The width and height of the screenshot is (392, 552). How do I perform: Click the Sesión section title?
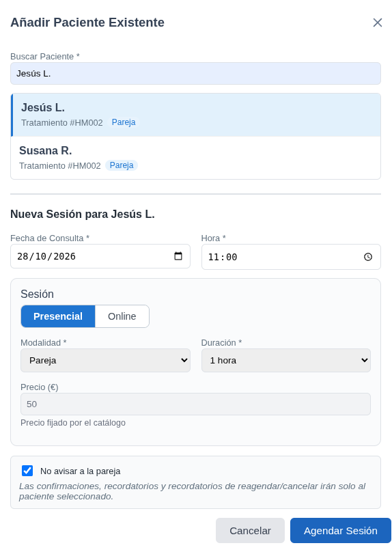(x=38, y=294)
